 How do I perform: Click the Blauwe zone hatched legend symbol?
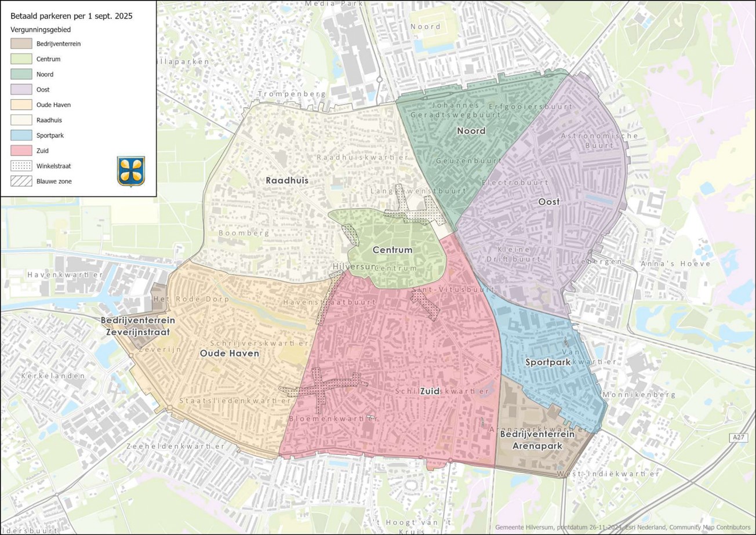(x=21, y=181)
